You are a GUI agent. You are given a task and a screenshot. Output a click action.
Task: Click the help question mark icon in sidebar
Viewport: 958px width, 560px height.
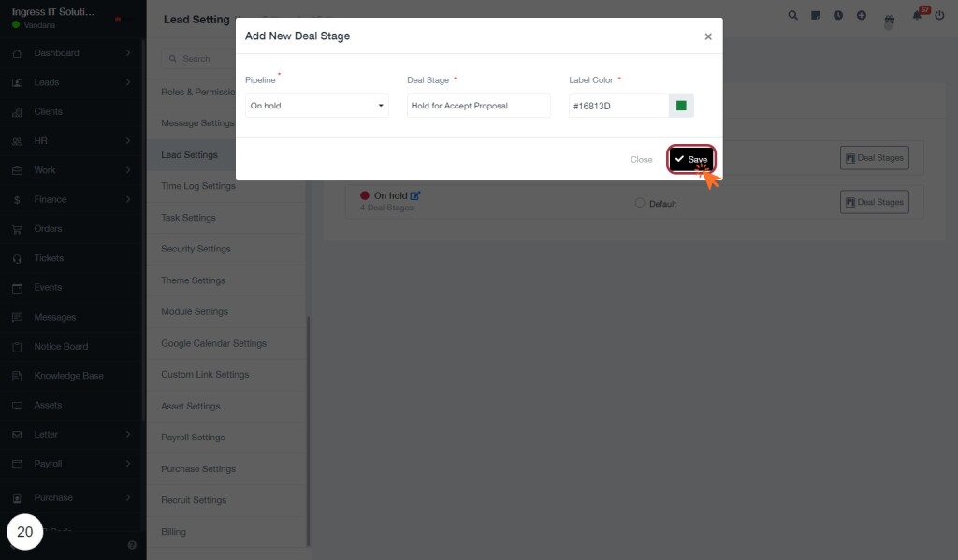coord(132,545)
